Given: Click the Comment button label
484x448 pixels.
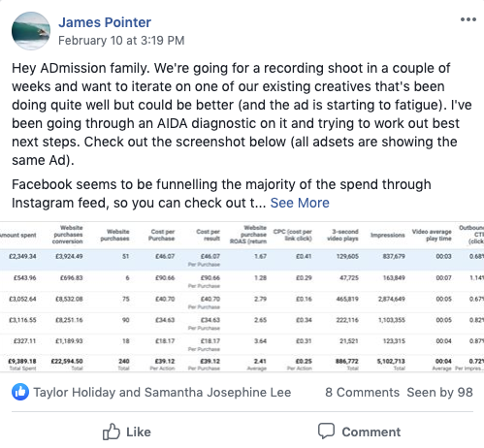Looking at the screenshot, I should [371, 432].
